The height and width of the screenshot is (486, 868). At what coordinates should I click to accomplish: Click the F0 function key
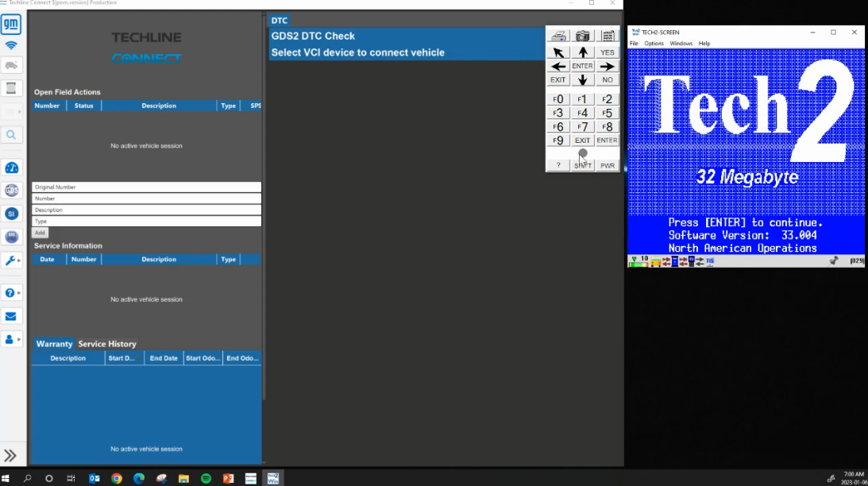tap(558, 99)
